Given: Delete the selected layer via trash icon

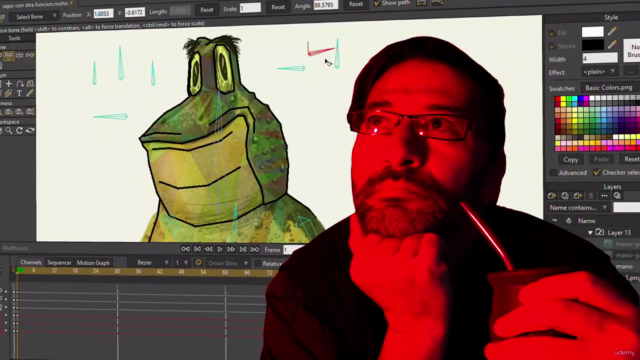Looking at the screenshot, I should pos(591,196).
